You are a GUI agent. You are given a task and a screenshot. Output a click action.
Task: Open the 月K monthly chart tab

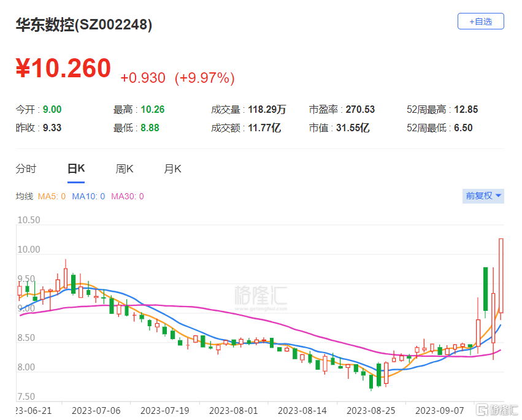pyautogui.click(x=172, y=169)
